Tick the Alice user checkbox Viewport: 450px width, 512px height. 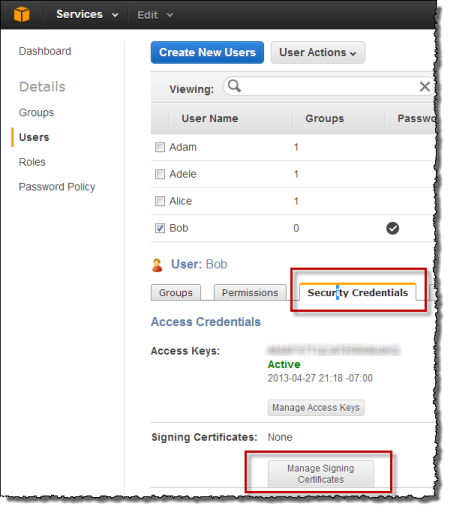160,201
